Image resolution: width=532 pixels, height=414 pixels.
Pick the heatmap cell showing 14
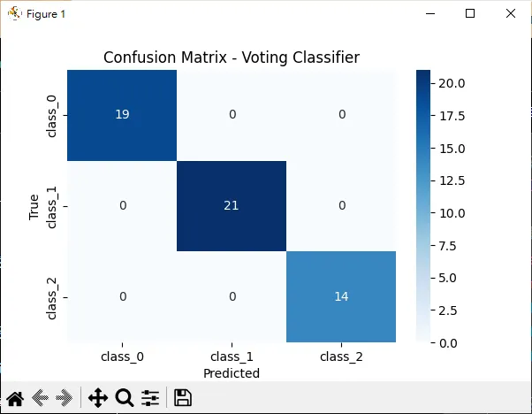[342, 297]
